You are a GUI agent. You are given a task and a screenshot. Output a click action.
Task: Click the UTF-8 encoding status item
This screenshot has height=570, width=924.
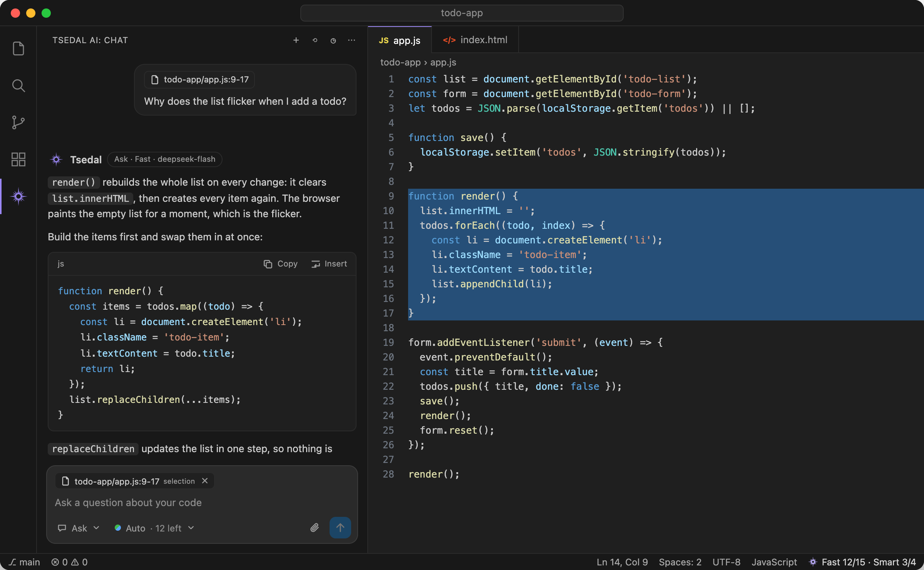point(726,562)
